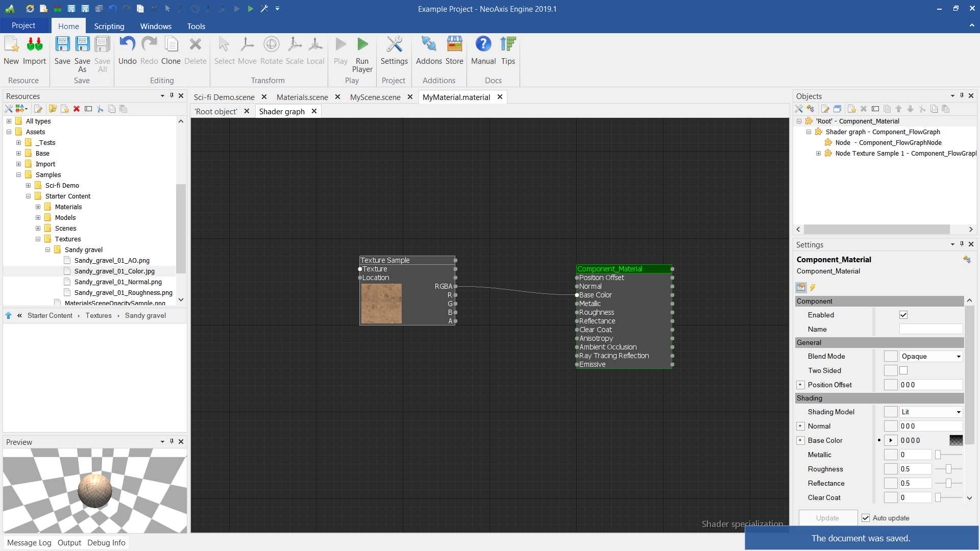Click the Undo icon in ribbon
Viewport: 980px width, 551px height.
point(127,45)
